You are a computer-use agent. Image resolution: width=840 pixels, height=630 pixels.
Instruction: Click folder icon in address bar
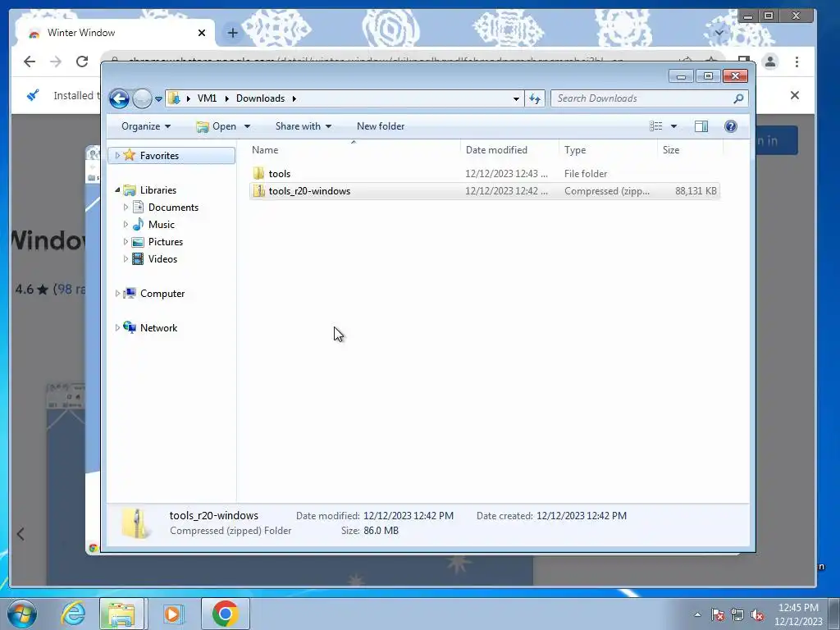[x=174, y=98]
